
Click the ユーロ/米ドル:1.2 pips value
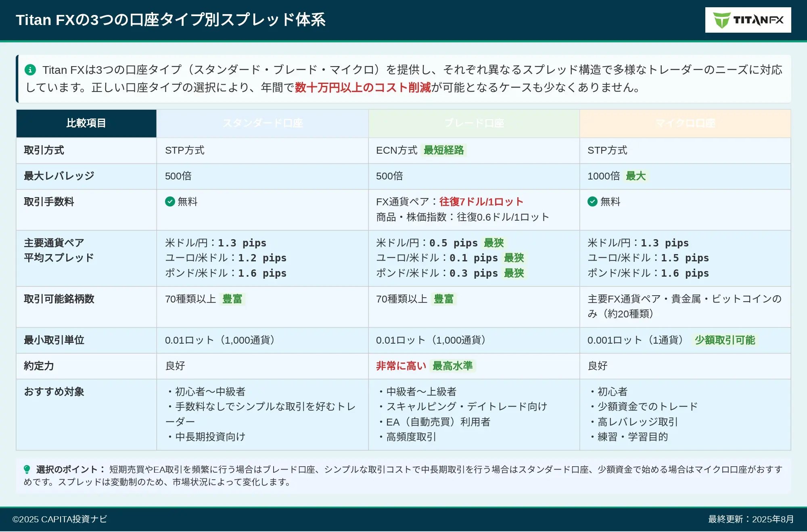[226, 258]
